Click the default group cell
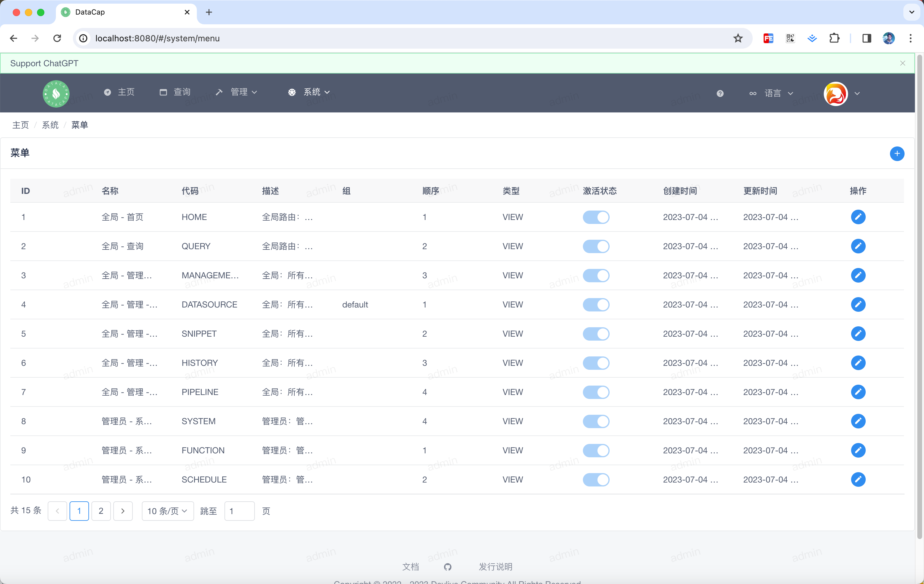924x584 pixels. [355, 304]
